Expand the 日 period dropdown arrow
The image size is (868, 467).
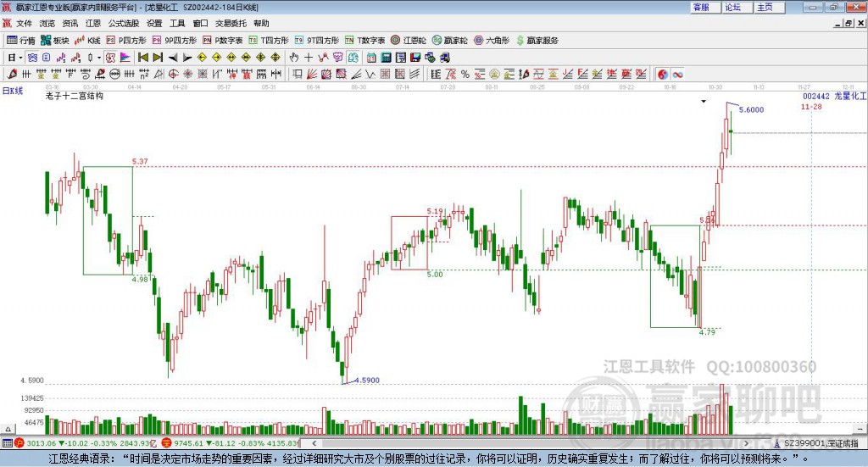[20, 58]
